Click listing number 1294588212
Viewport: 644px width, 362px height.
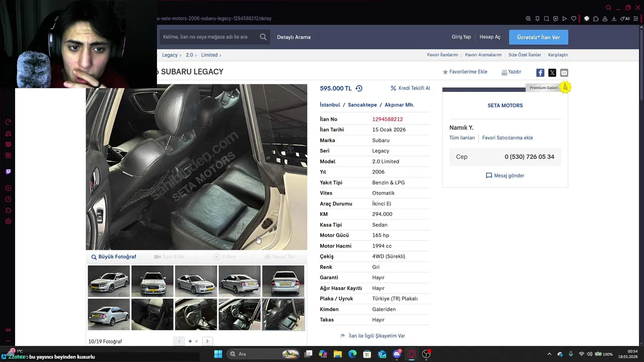click(387, 119)
